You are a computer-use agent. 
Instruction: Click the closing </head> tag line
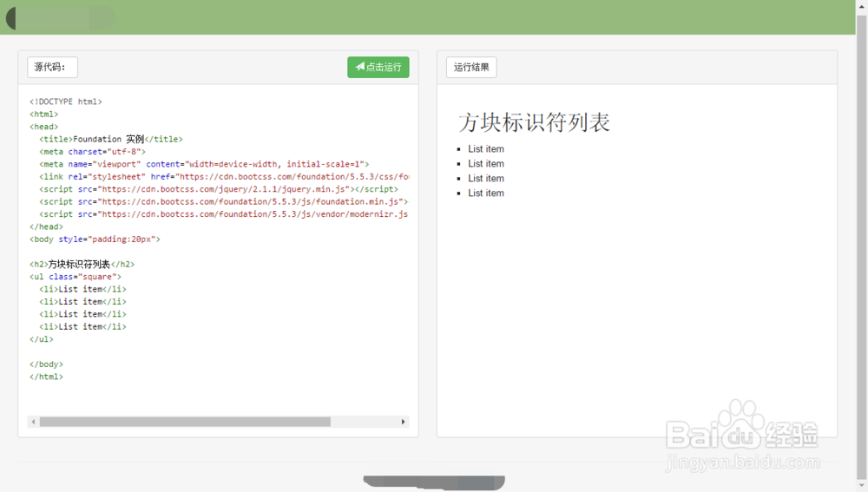pyautogui.click(x=47, y=226)
